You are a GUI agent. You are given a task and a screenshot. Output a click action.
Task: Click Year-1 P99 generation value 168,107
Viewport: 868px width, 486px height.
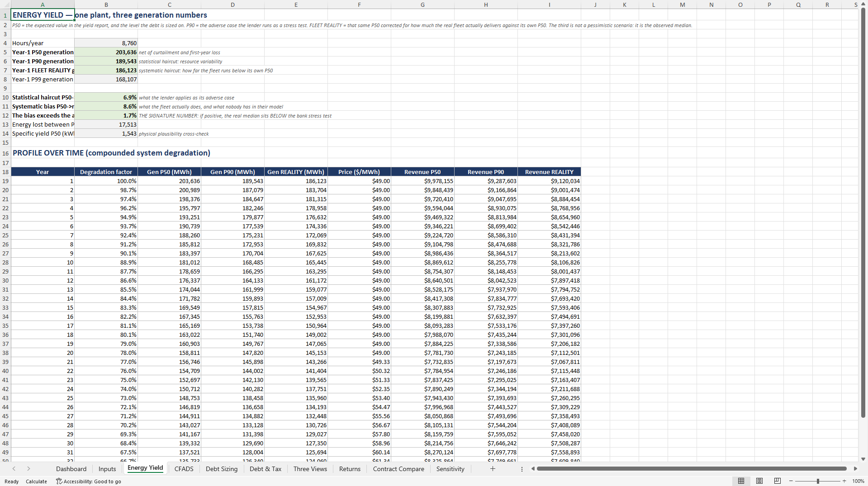click(106, 79)
